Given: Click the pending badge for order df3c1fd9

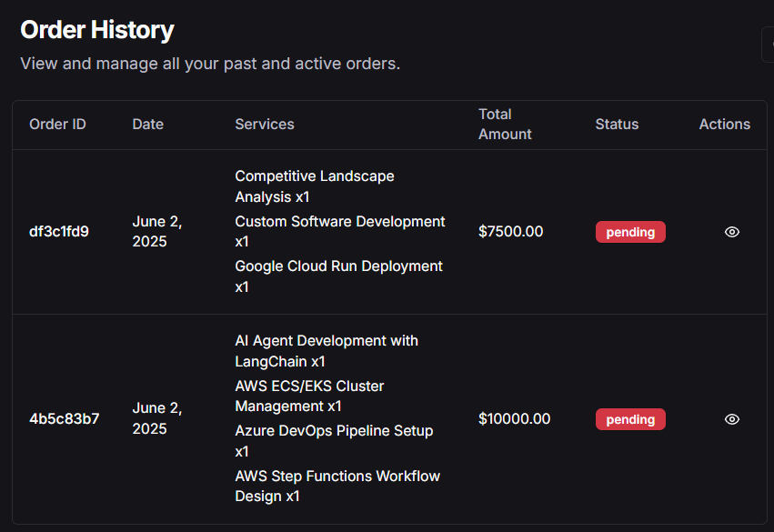Looking at the screenshot, I should click(630, 232).
